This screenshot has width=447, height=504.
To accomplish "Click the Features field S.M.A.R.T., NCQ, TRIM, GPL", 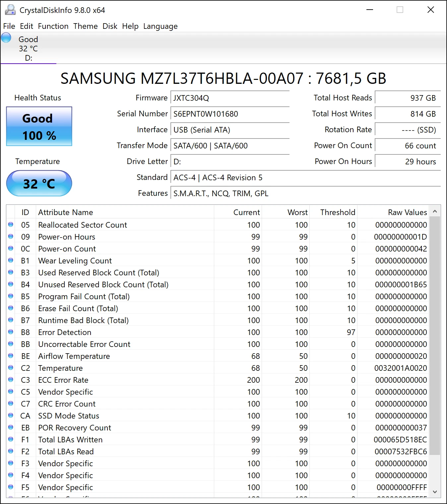I will (305, 193).
